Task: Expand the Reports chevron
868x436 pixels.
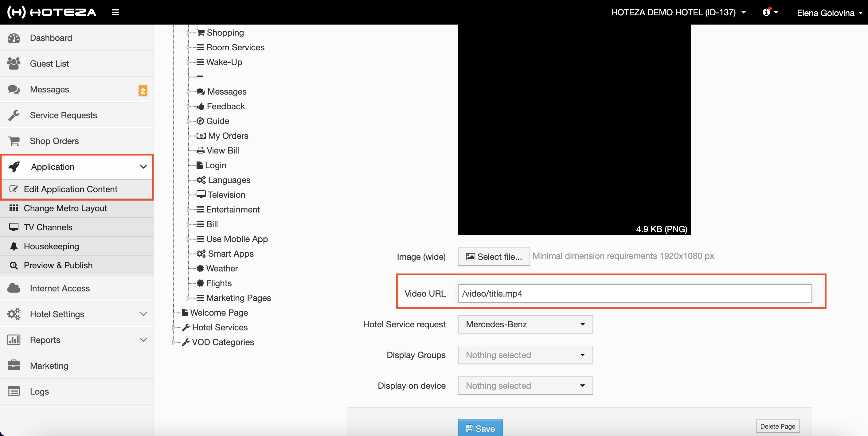Action: tap(143, 340)
